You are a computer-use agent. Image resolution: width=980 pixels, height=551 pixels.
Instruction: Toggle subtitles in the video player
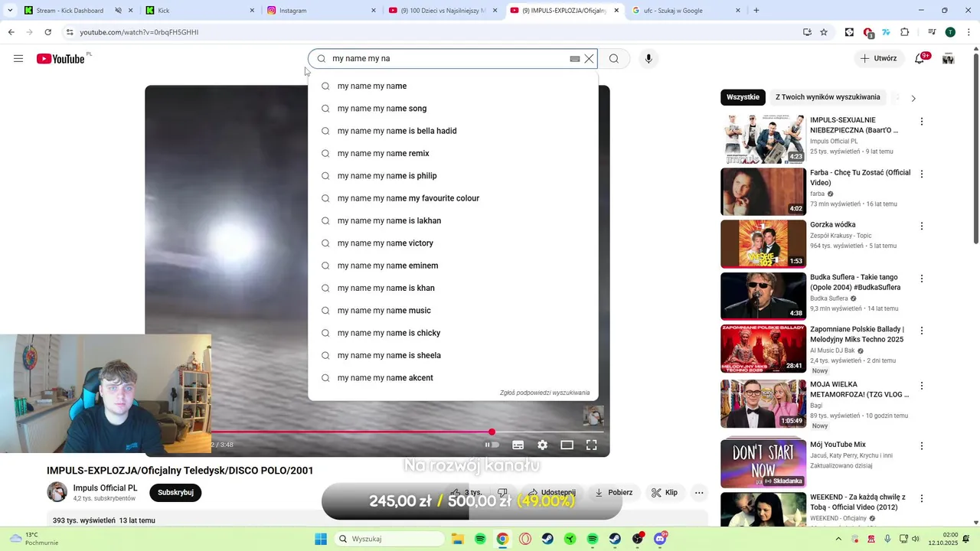tap(518, 445)
